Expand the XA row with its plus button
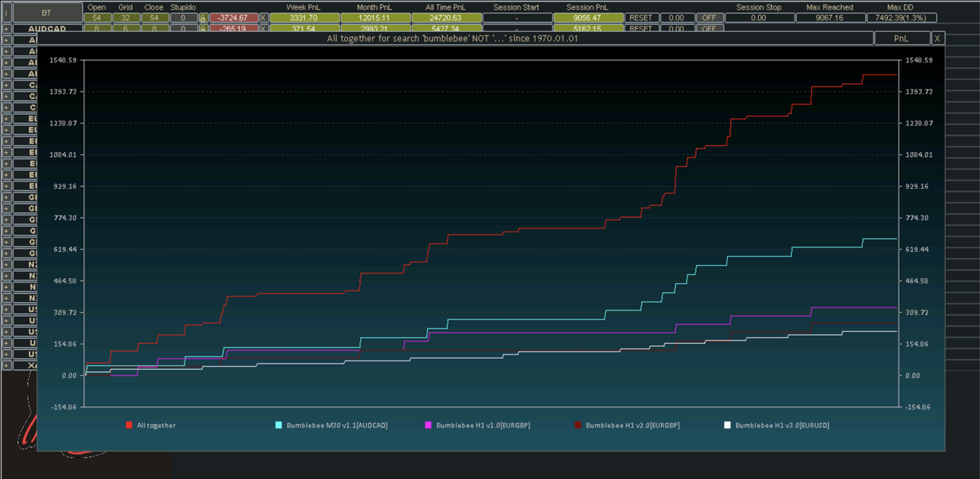980x479 pixels. pos(6,365)
